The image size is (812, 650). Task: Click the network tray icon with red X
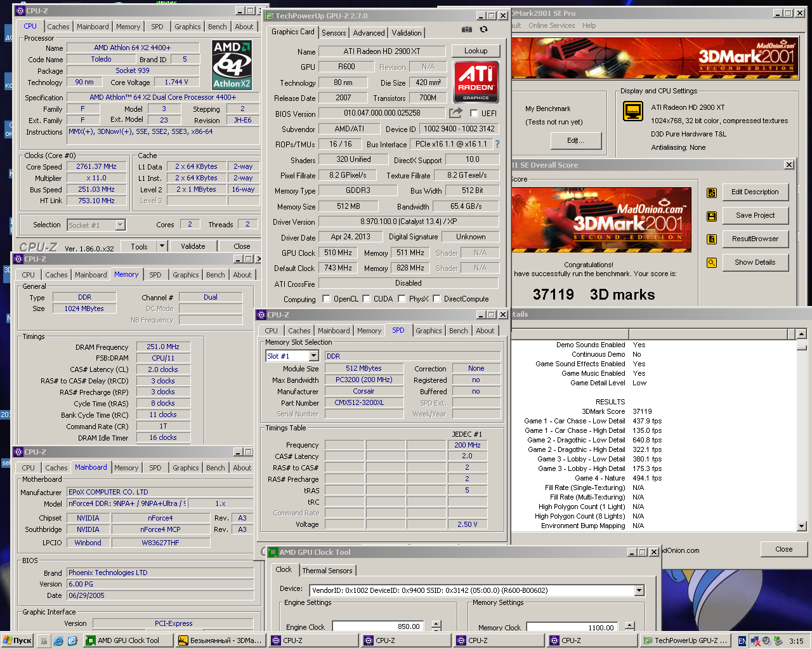[x=755, y=641]
